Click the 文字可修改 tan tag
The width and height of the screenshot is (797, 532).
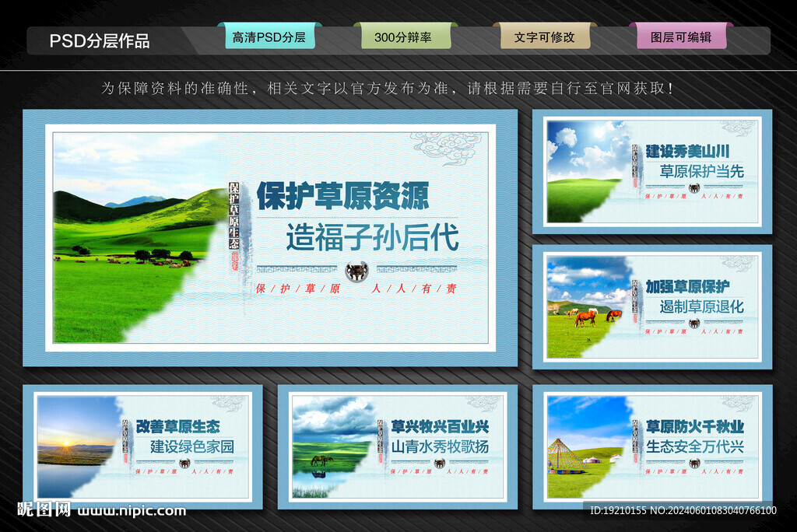pyautogui.click(x=545, y=37)
